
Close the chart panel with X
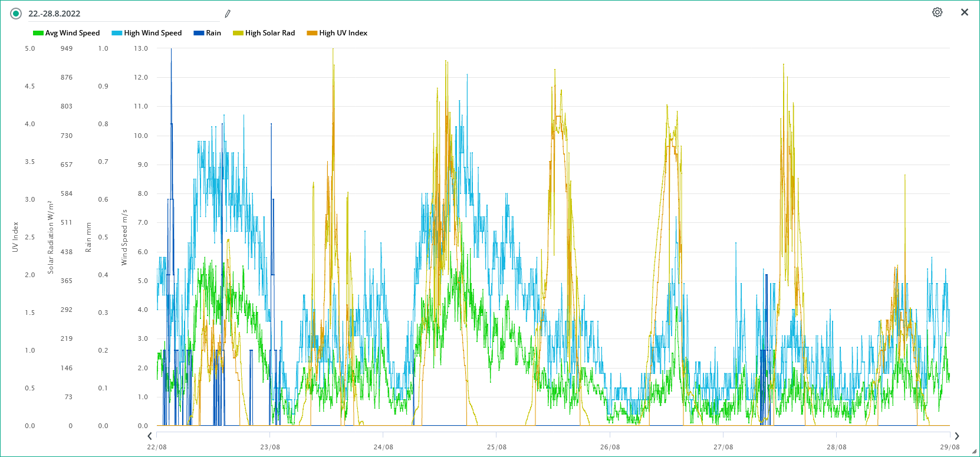click(x=965, y=12)
